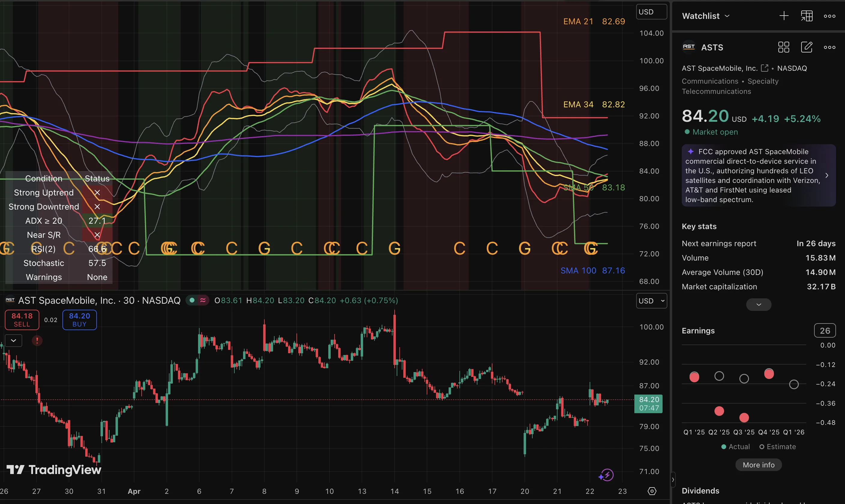Click the Warnings None cell
Image resolution: width=845 pixels, height=504 pixels.
coord(97,277)
